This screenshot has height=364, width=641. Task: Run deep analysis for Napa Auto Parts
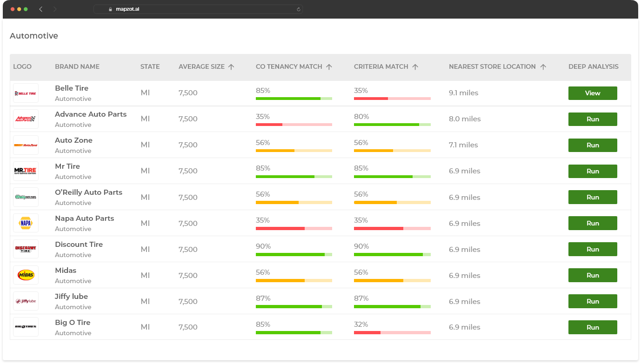(593, 223)
